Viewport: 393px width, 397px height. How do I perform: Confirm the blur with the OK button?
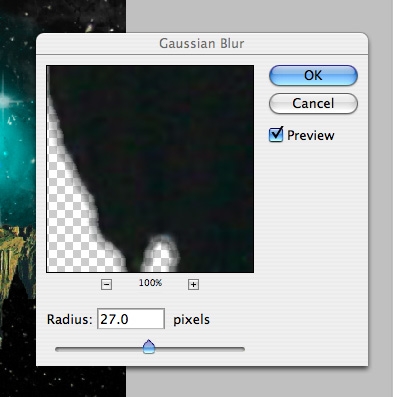pos(313,75)
